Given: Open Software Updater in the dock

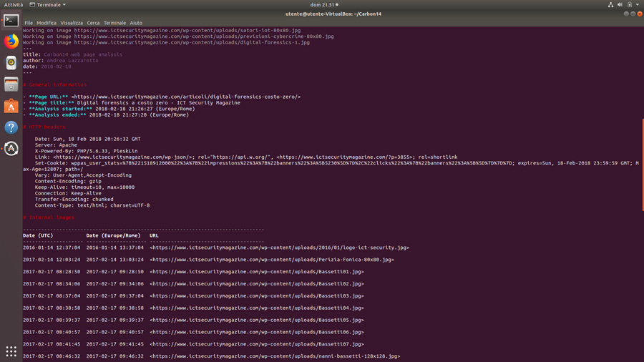Looking at the screenshot, I should (11, 149).
